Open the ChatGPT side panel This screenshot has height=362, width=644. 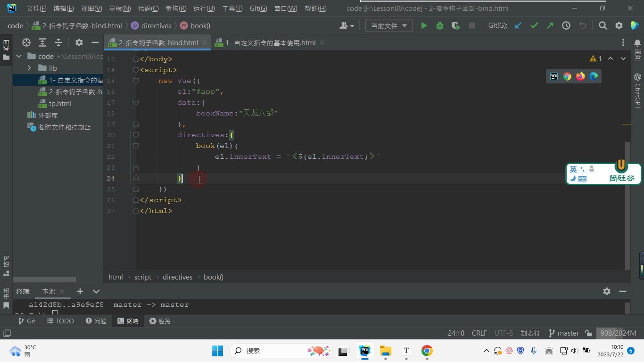coord(637,91)
